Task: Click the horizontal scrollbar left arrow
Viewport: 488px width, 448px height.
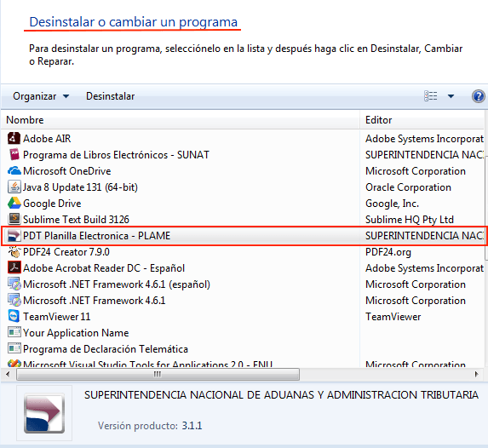Action: 8,374
